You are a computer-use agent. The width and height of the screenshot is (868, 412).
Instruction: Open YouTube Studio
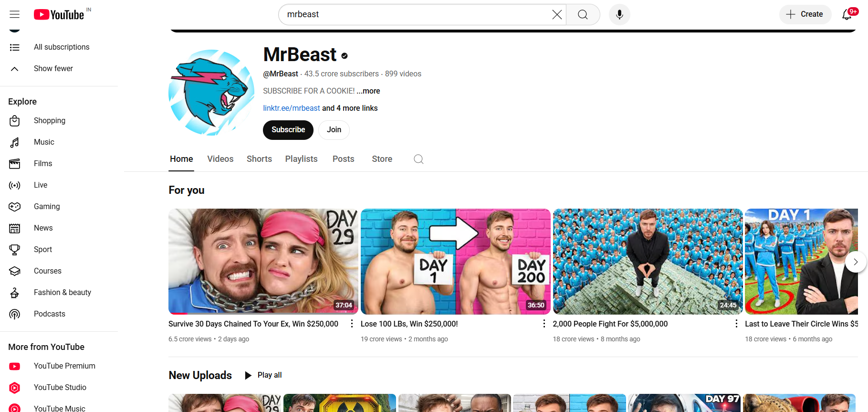click(59, 388)
